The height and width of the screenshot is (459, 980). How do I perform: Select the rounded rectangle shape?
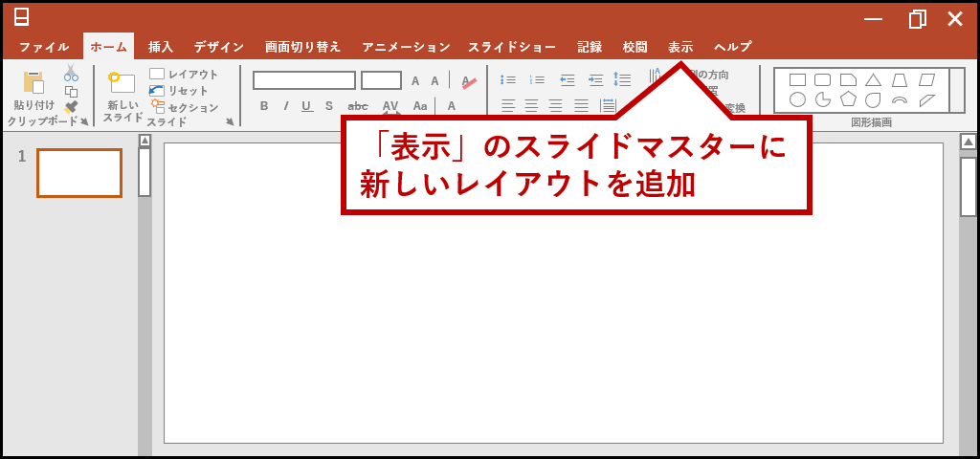(822, 79)
